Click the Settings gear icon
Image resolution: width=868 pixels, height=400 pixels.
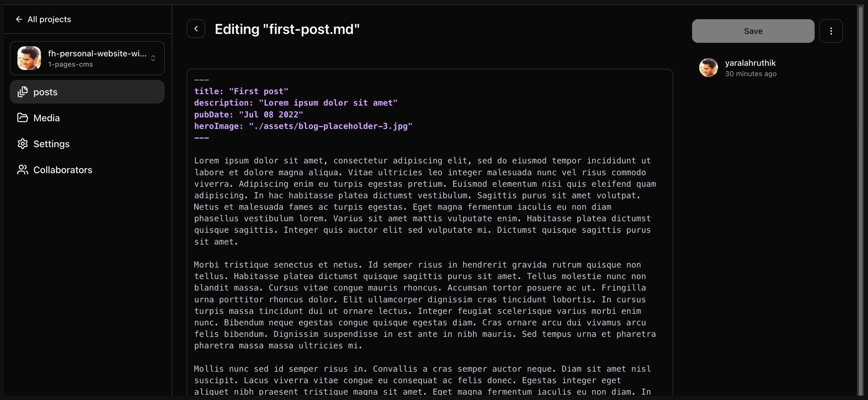pyautogui.click(x=23, y=144)
